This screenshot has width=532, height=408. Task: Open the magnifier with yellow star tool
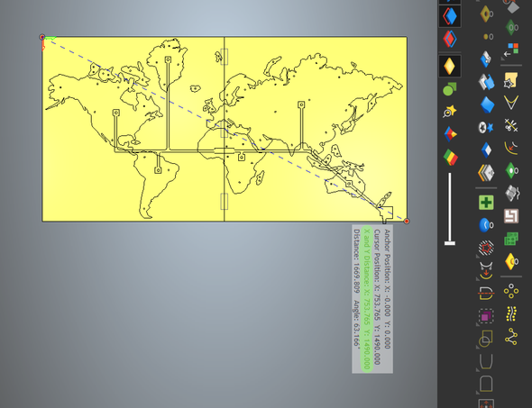(450, 112)
